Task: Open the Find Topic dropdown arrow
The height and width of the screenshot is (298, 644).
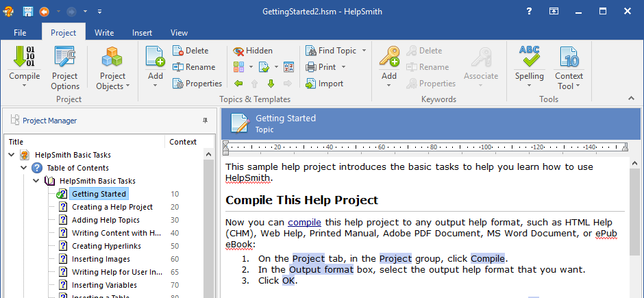Action: click(364, 51)
